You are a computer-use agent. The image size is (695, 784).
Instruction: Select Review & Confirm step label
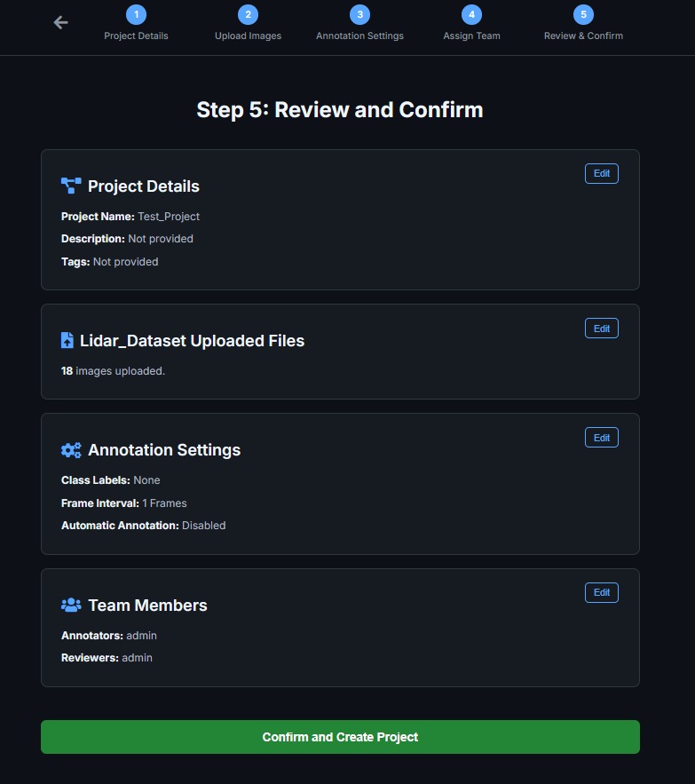pos(583,36)
